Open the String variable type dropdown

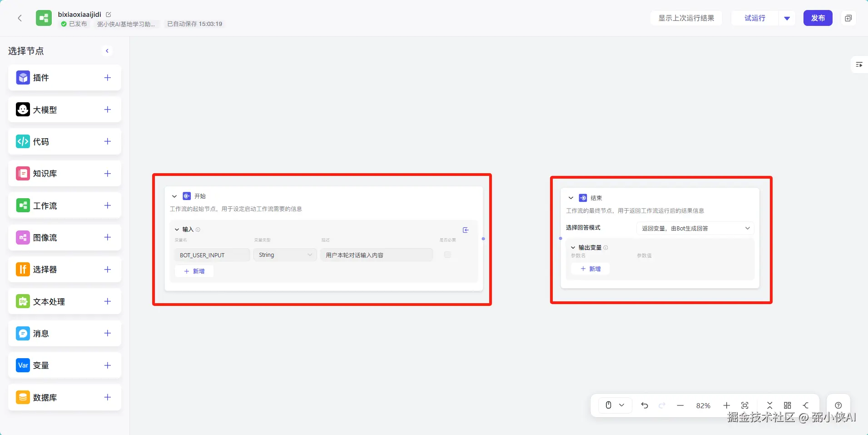(285, 255)
